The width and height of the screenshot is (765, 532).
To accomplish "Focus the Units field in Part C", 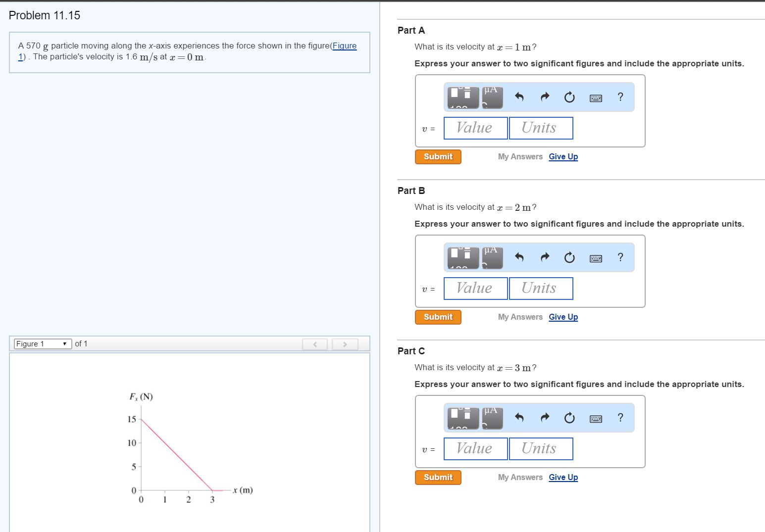I will click(541, 449).
